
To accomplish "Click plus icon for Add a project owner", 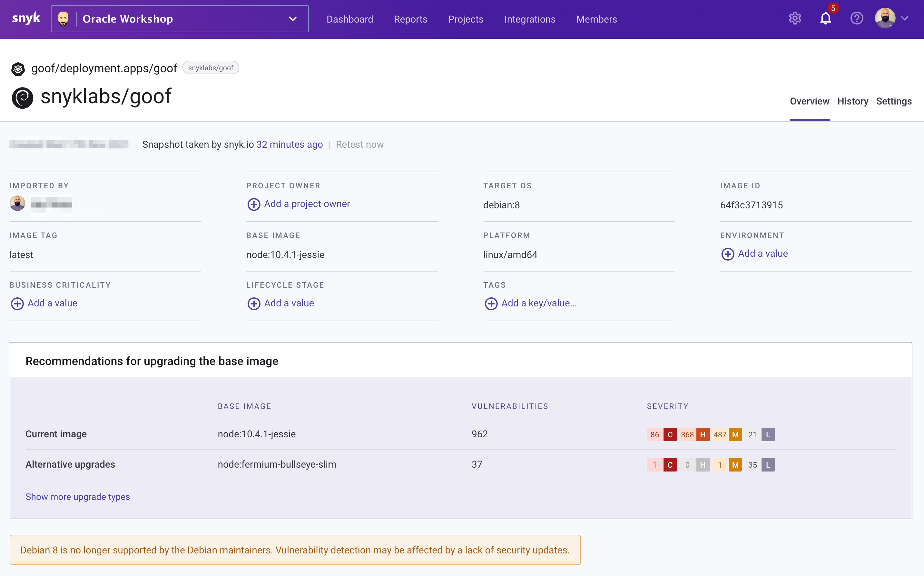I will point(254,204).
